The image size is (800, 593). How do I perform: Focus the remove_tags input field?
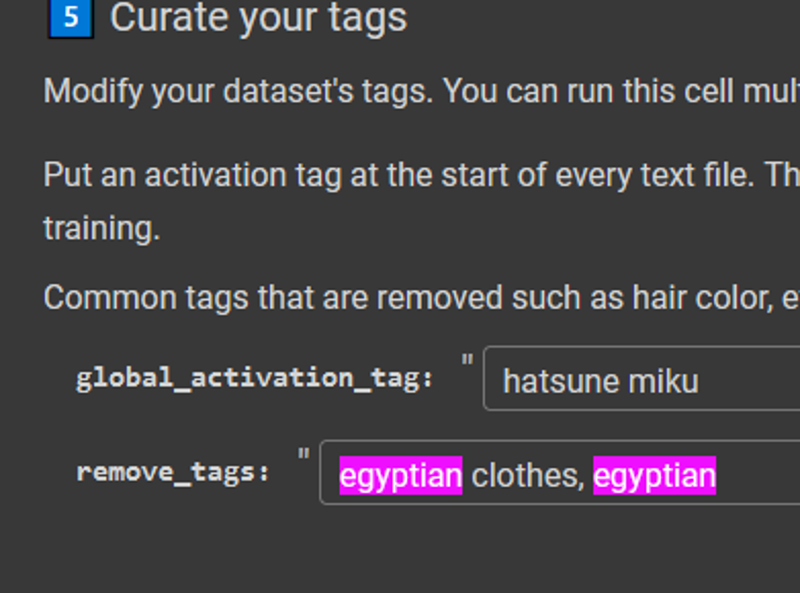(x=560, y=473)
